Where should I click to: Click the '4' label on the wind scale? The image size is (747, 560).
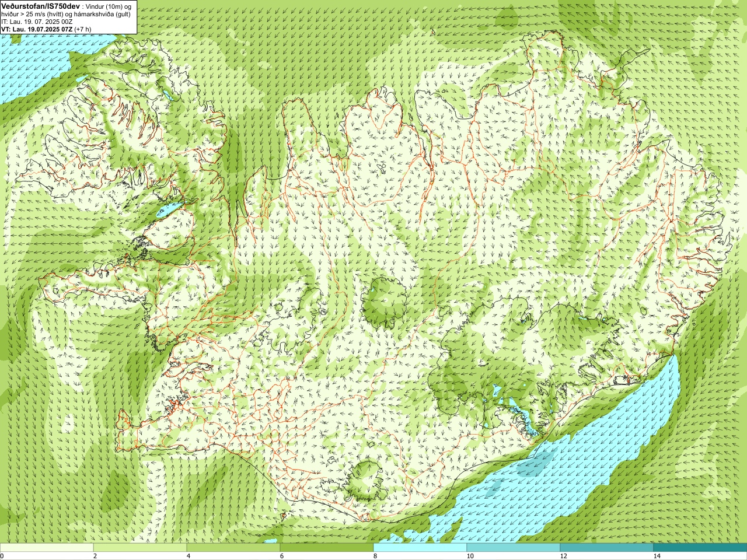189,556
